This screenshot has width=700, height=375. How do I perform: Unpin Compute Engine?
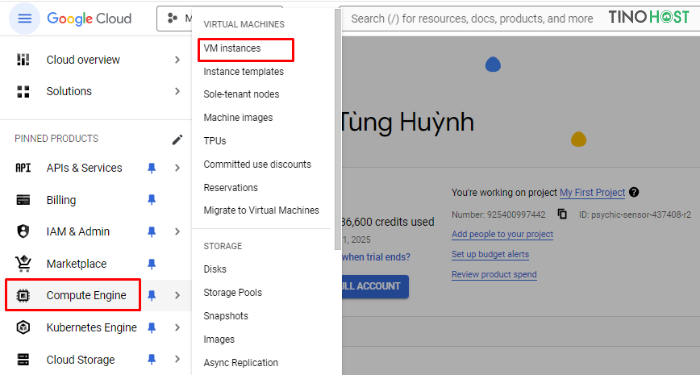click(152, 295)
